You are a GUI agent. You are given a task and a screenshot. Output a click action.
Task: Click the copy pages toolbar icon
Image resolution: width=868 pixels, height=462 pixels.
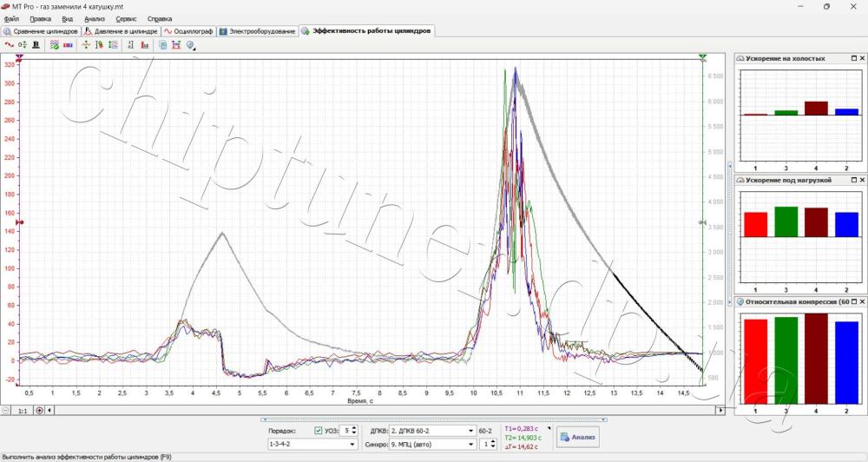163,45
